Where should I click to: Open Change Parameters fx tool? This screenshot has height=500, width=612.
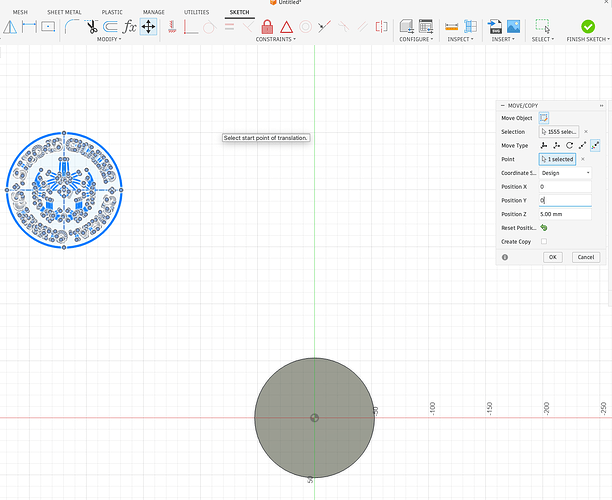[x=129, y=27]
